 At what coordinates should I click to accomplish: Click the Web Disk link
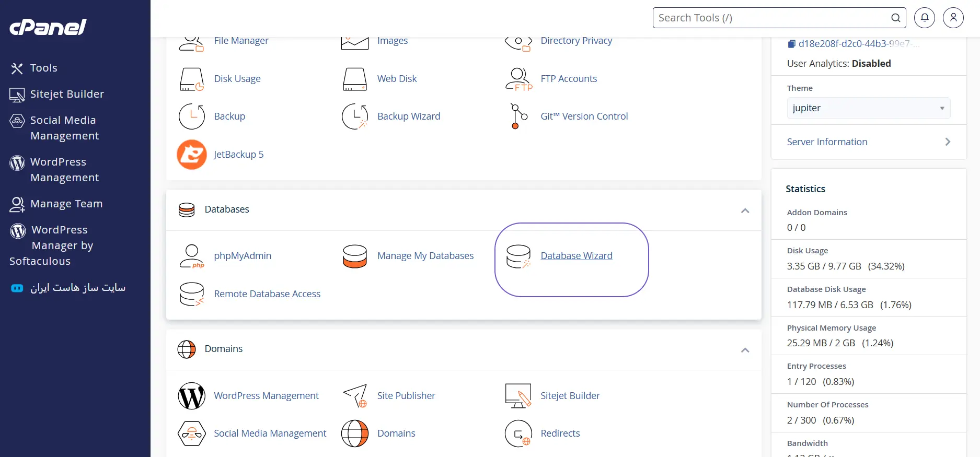(397, 79)
